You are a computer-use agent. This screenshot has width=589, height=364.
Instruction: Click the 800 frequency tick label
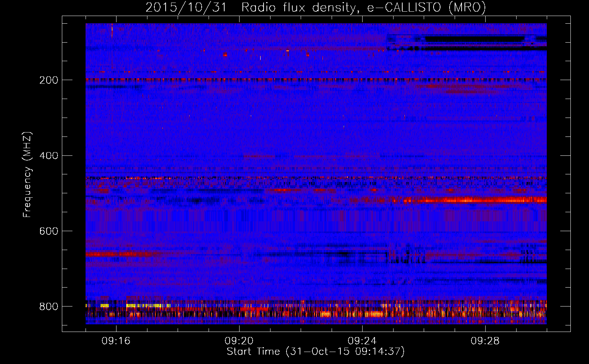click(48, 306)
